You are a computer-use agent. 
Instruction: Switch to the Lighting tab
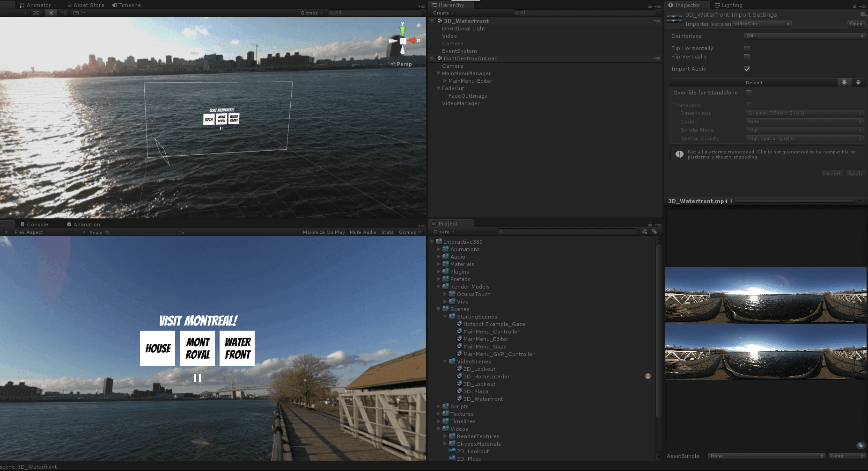point(728,5)
